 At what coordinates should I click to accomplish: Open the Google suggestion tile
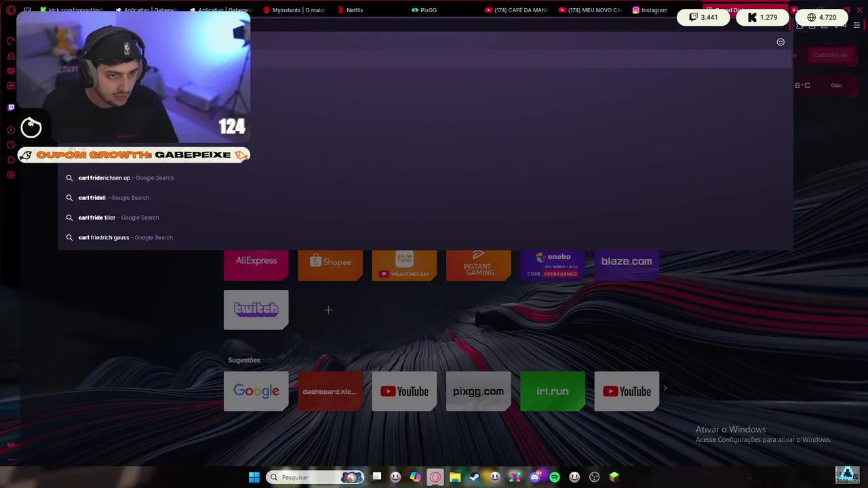click(256, 391)
